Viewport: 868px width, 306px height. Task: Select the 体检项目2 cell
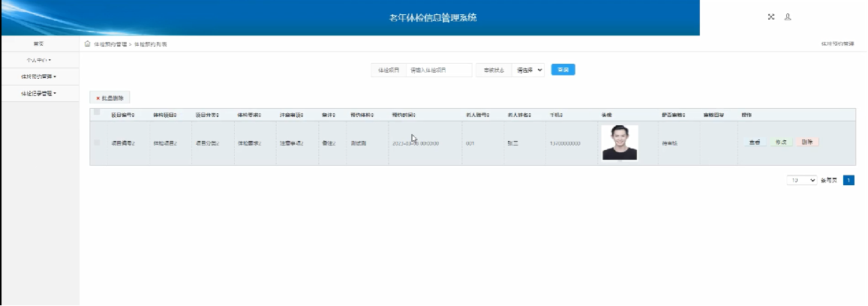coord(165,143)
